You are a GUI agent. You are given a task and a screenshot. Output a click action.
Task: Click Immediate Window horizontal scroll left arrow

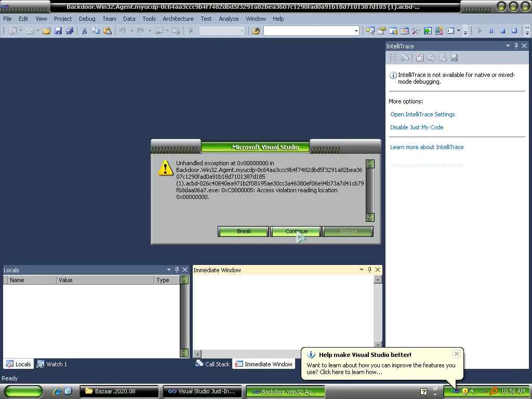(x=197, y=353)
